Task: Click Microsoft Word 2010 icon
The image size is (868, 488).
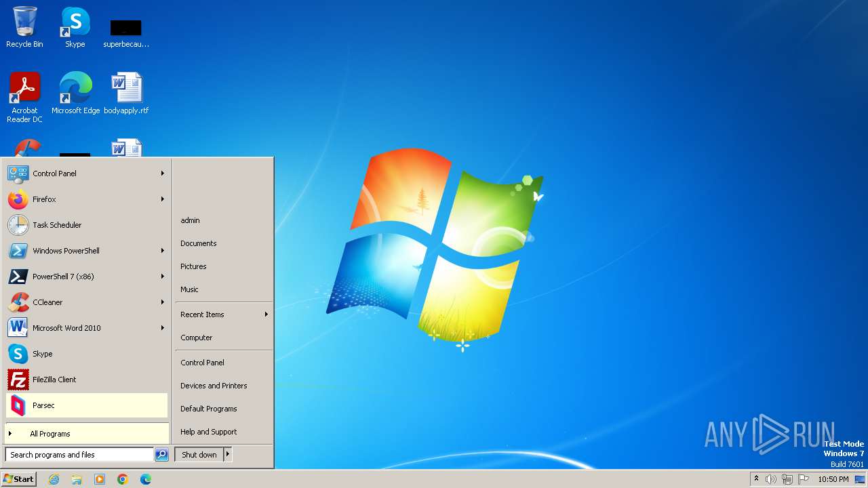Action: (18, 328)
